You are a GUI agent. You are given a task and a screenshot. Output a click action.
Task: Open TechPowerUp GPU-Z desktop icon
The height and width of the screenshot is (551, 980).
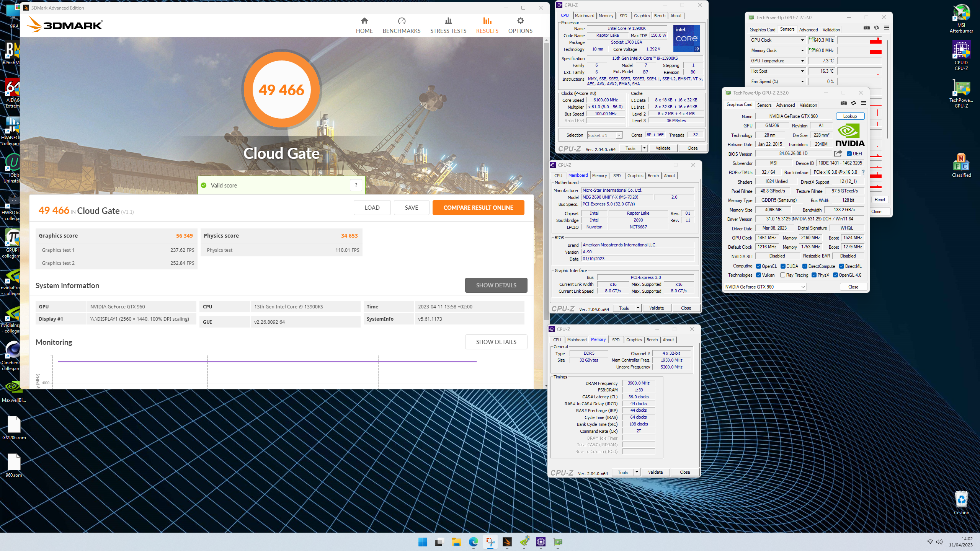961,93
